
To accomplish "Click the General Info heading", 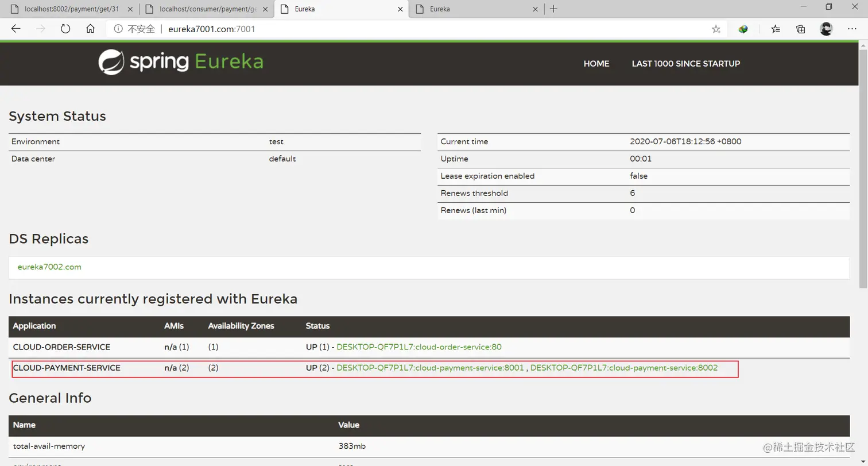I will (x=50, y=398).
